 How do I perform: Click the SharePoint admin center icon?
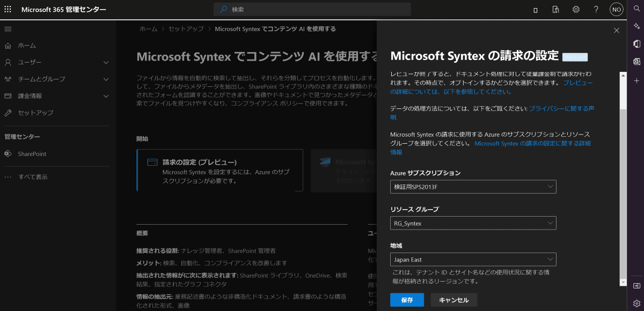(x=8, y=154)
